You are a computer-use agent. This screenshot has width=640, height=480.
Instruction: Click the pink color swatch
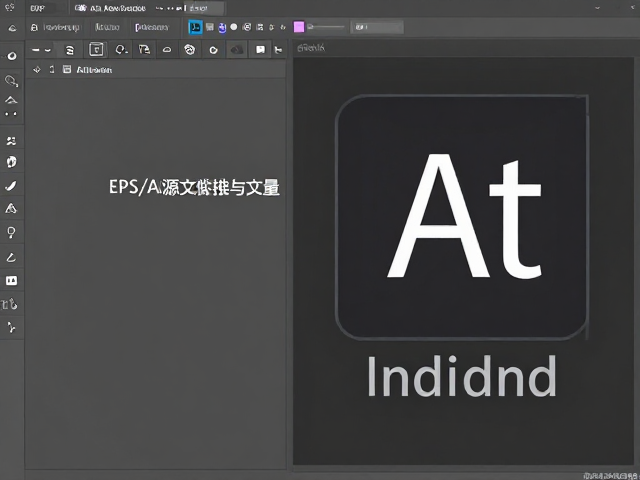[x=299, y=27]
